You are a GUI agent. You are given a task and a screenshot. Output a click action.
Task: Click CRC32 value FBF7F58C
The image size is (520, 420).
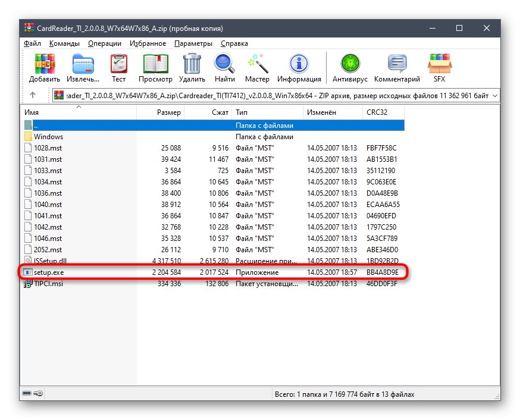click(x=381, y=148)
